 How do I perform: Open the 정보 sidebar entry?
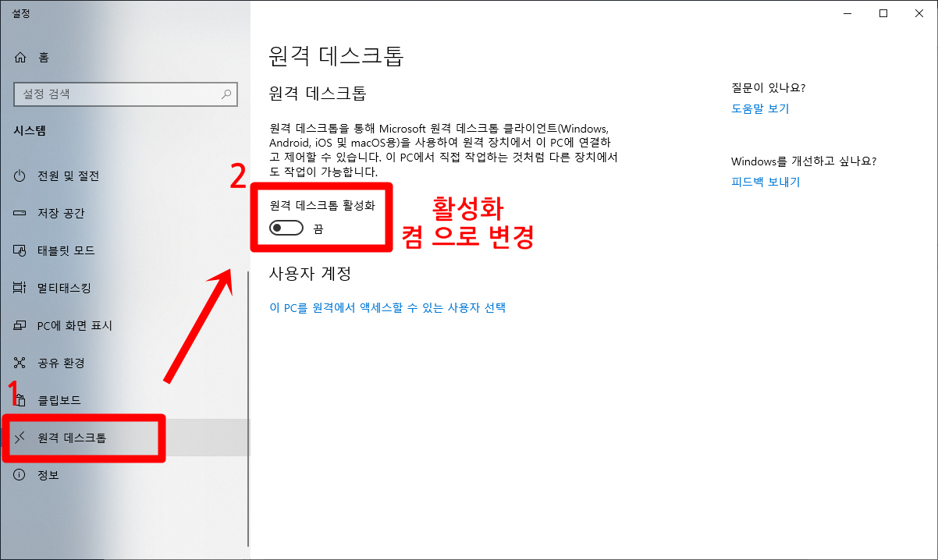pos(125,475)
